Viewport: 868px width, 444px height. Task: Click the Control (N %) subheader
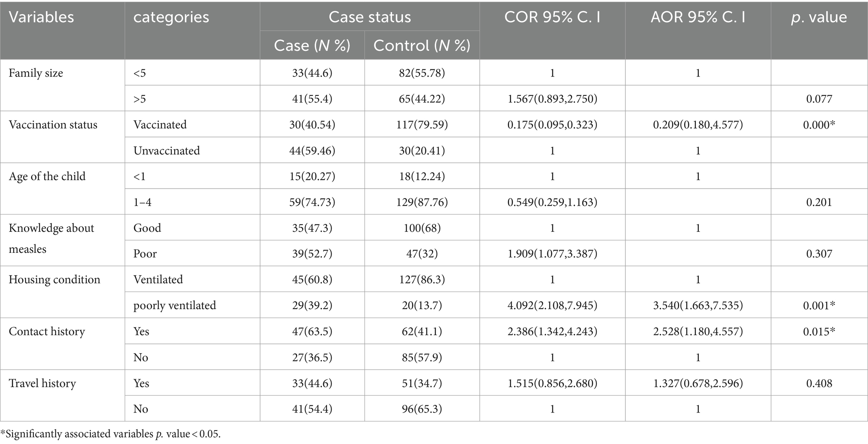coord(422,45)
